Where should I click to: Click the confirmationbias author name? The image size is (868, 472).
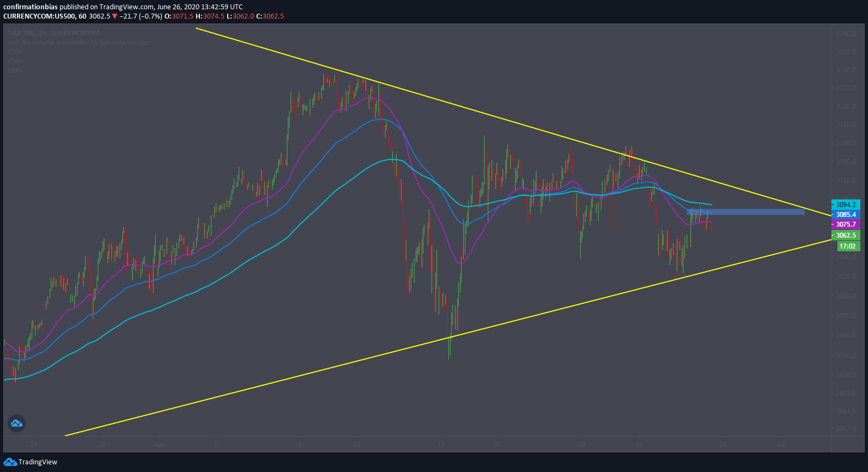pyautogui.click(x=31, y=7)
